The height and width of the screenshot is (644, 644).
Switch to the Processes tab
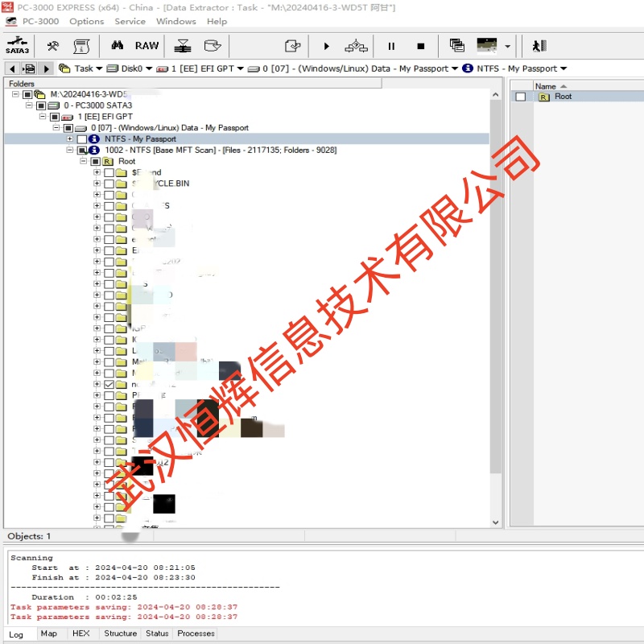196,634
